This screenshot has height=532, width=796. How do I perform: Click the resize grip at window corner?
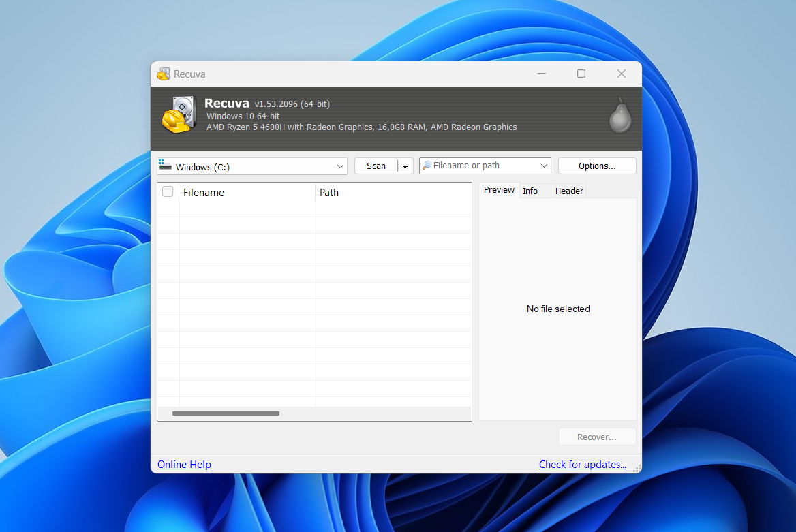tap(637, 469)
